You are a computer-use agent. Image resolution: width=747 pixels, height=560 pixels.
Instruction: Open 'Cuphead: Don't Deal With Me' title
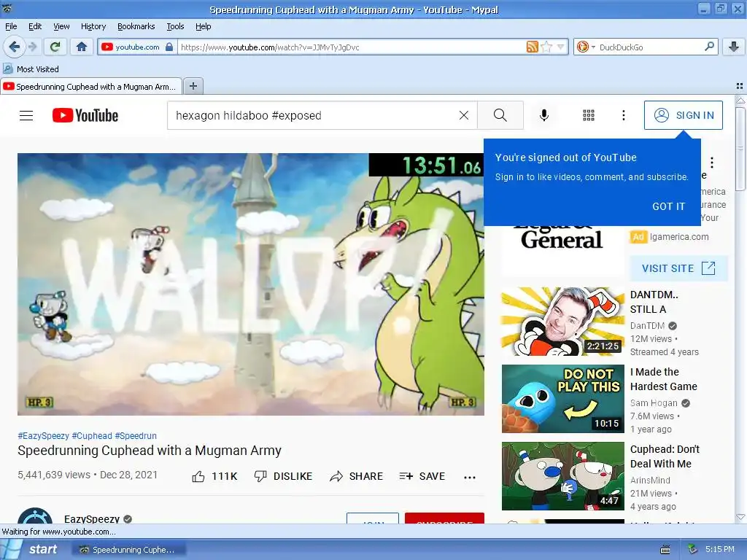click(x=665, y=456)
